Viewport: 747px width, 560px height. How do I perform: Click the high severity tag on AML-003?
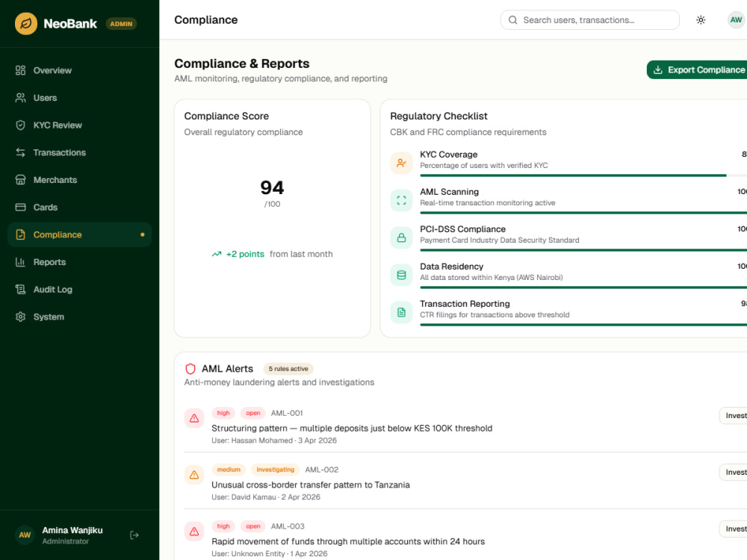pyautogui.click(x=223, y=526)
